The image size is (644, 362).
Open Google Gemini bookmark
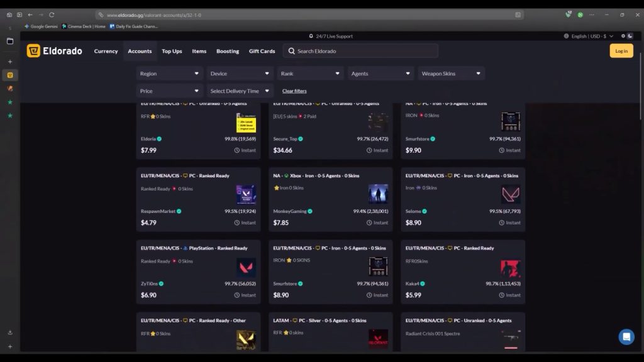tap(41, 26)
